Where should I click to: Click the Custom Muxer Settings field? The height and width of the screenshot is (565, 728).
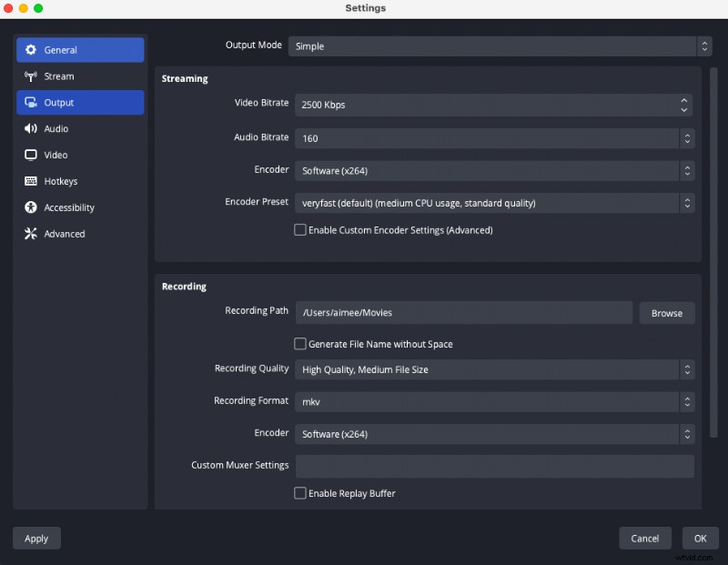(494, 466)
